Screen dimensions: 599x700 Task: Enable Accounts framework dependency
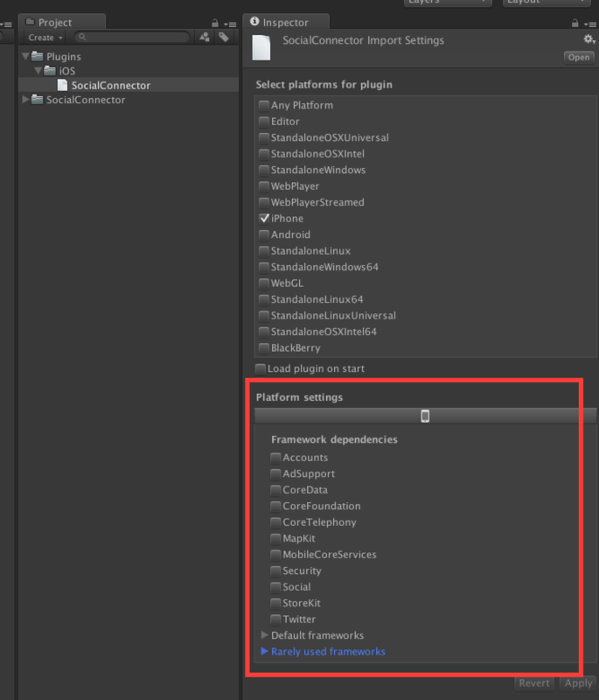click(275, 458)
